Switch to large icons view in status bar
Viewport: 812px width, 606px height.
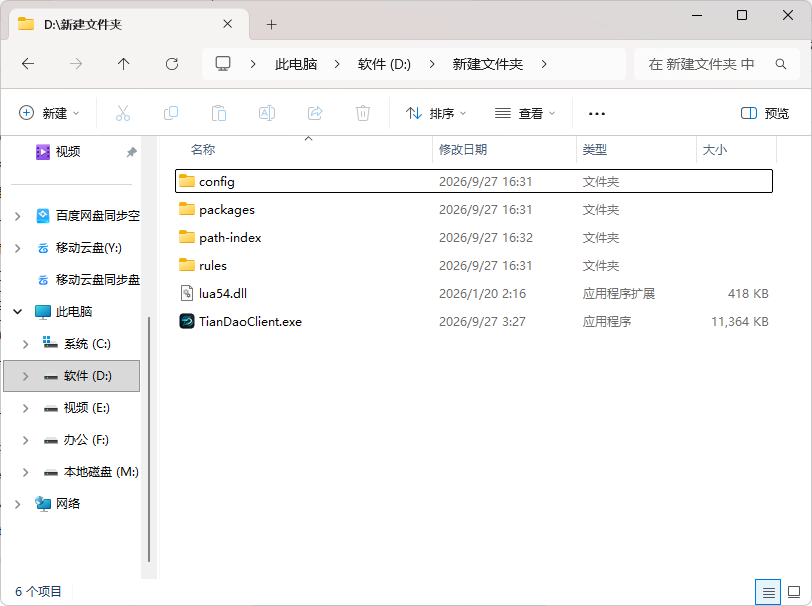tap(794, 591)
